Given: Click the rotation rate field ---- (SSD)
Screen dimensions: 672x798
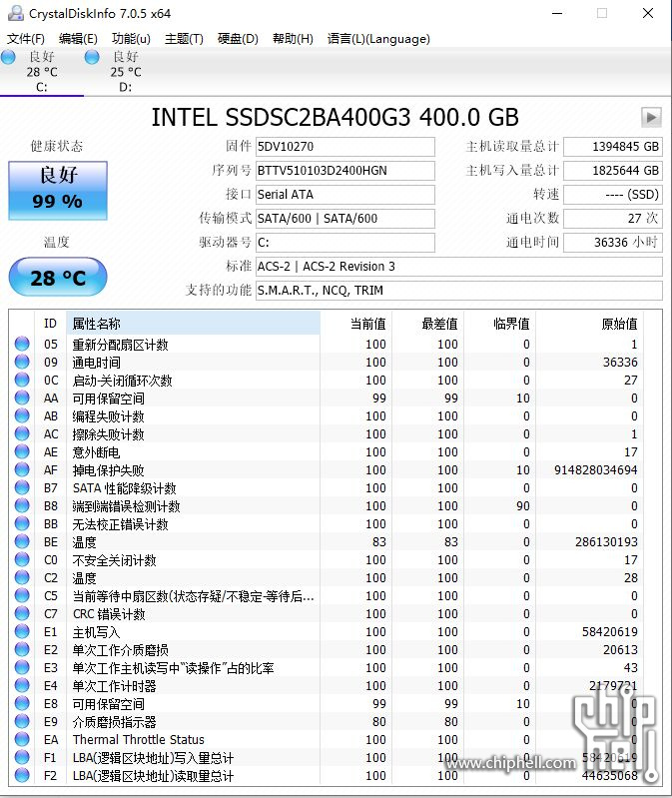Looking at the screenshot, I should 613,195.
